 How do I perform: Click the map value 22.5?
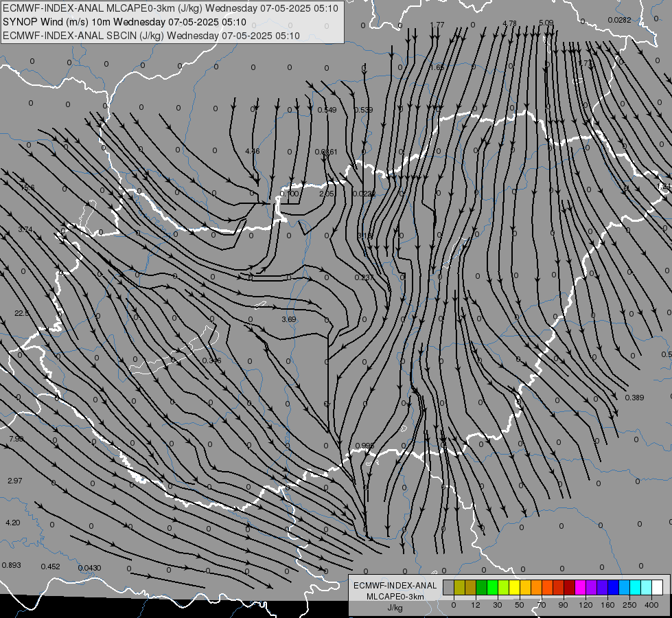(22, 313)
